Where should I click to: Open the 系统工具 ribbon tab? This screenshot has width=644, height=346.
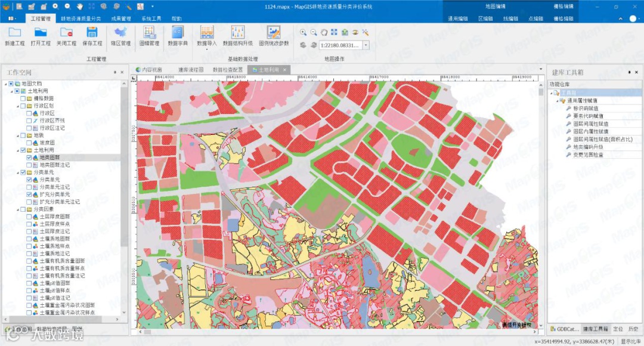click(151, 18)
